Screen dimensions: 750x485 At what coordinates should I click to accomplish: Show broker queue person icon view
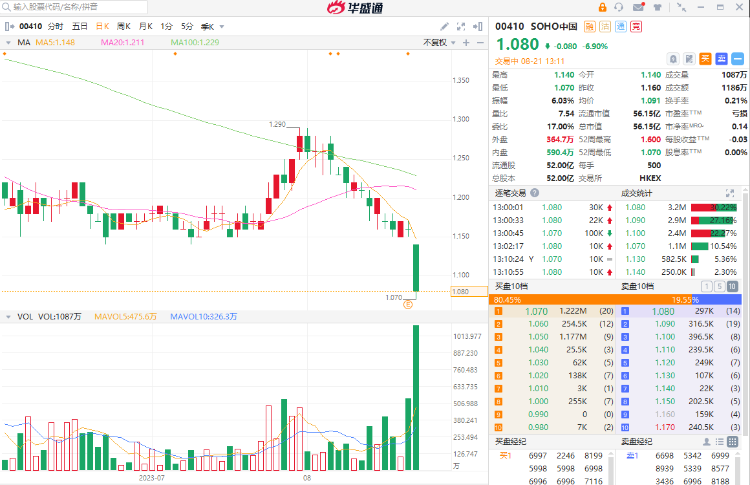(x=706, y=441)
